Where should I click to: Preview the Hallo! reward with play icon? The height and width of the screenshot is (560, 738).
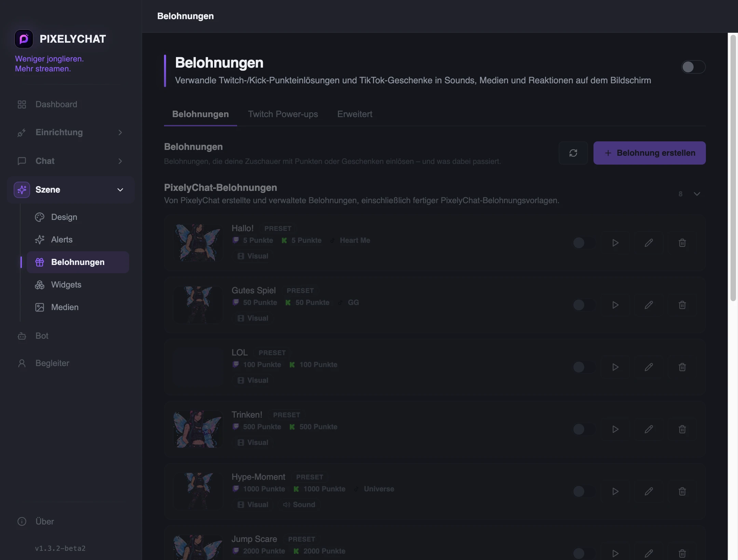(x=615, y=243)
